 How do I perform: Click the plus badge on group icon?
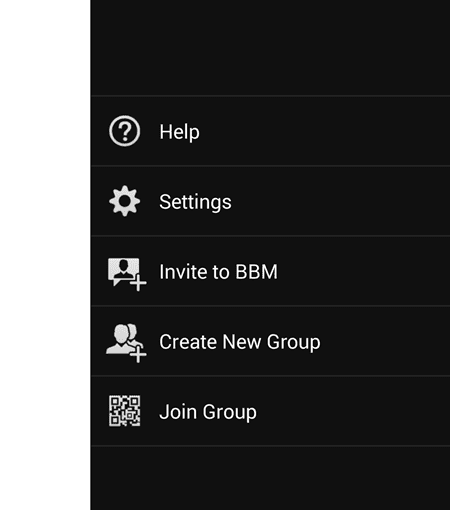138,355
